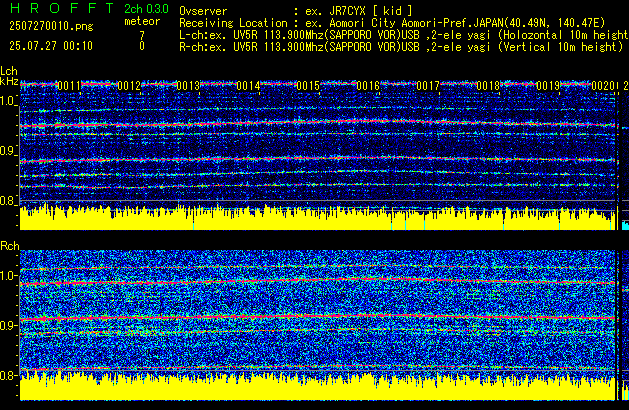
Task: Select the timestamp "25.07.27 00:10"
Action: pos(51,46)
